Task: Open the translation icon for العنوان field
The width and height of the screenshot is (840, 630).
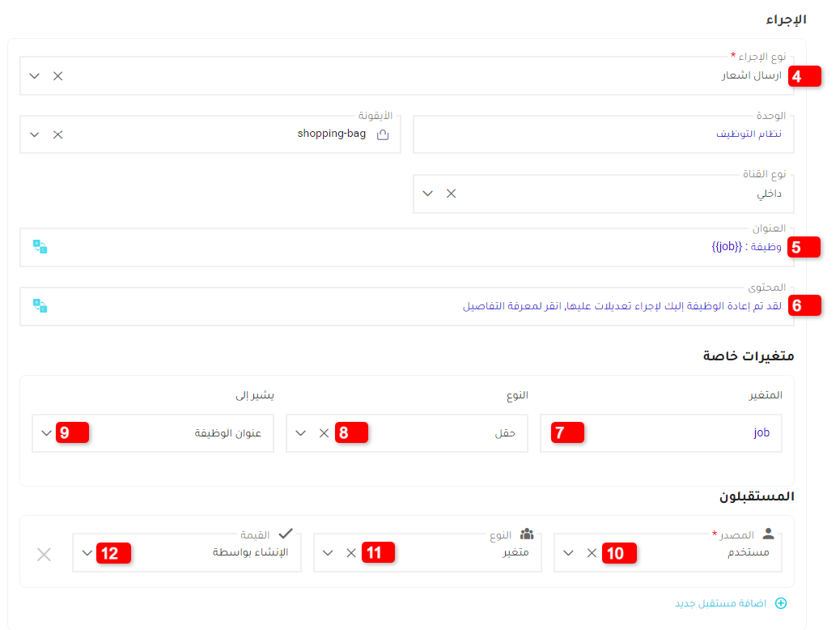Action: [x=39, y=247]
